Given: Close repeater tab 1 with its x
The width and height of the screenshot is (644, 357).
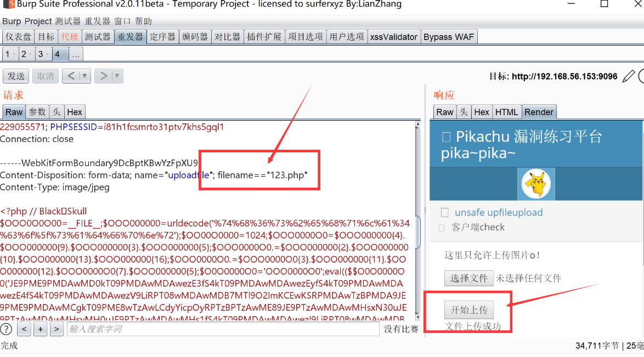Looking at the screenshot, I should tap(14, 54).
